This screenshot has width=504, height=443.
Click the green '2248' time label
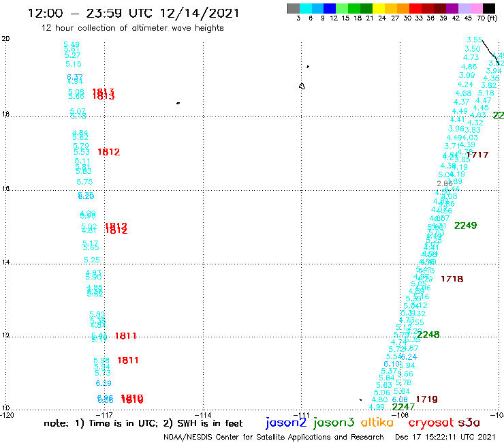pyautogui.click(x=428, y=335)
